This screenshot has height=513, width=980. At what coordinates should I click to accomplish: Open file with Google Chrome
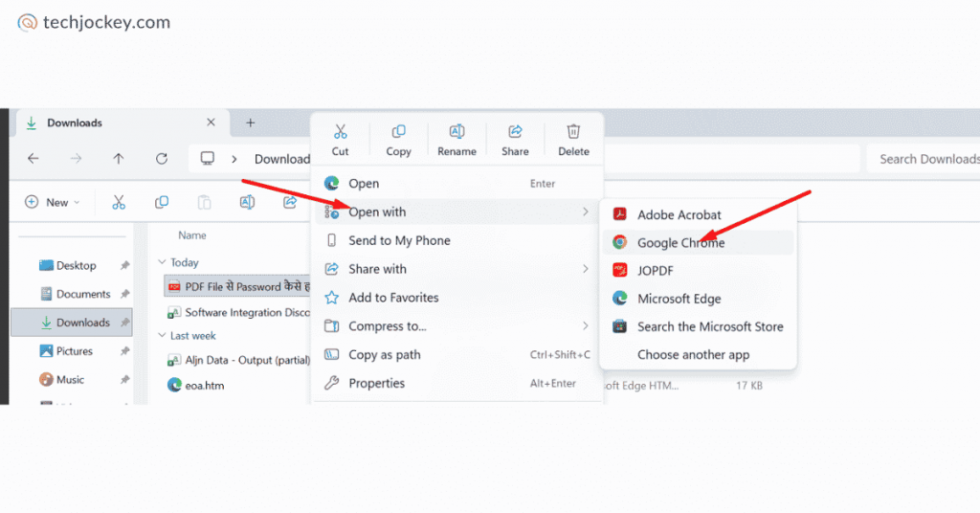[698, 242]
